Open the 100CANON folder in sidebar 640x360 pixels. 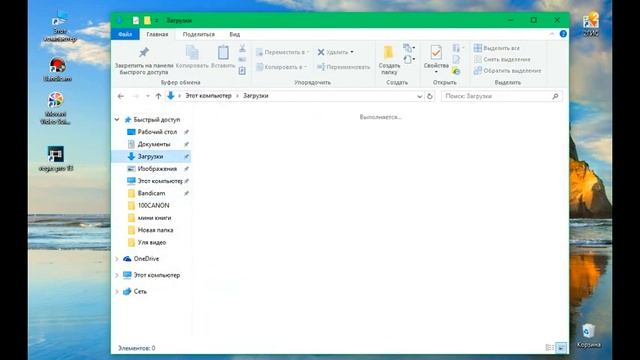pyautogui.click(x=153, y=205)
